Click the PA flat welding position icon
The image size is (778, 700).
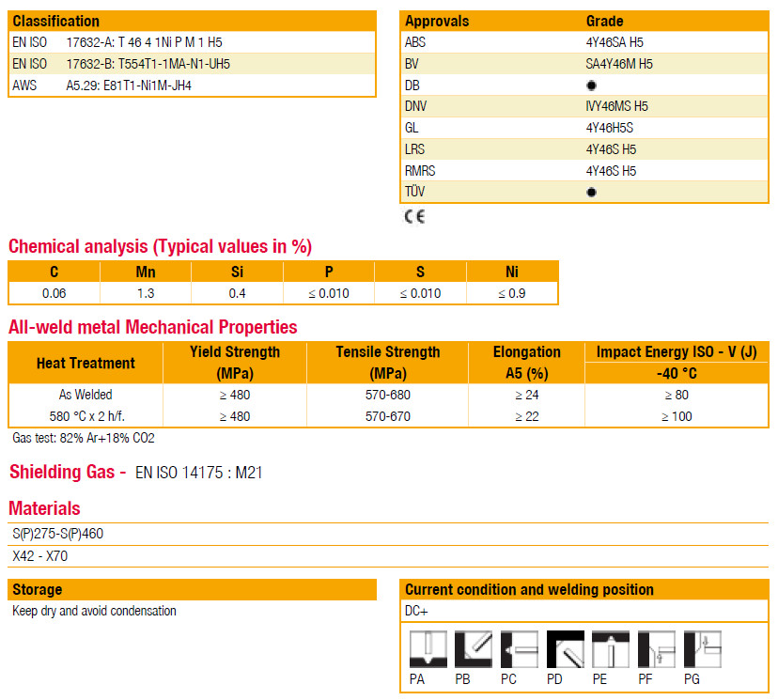tap(427, 649)
